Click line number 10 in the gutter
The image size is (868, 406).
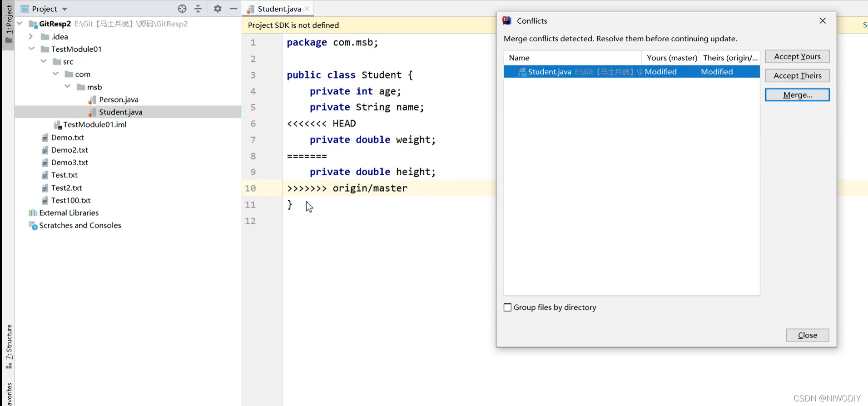[x=250, y=188]
